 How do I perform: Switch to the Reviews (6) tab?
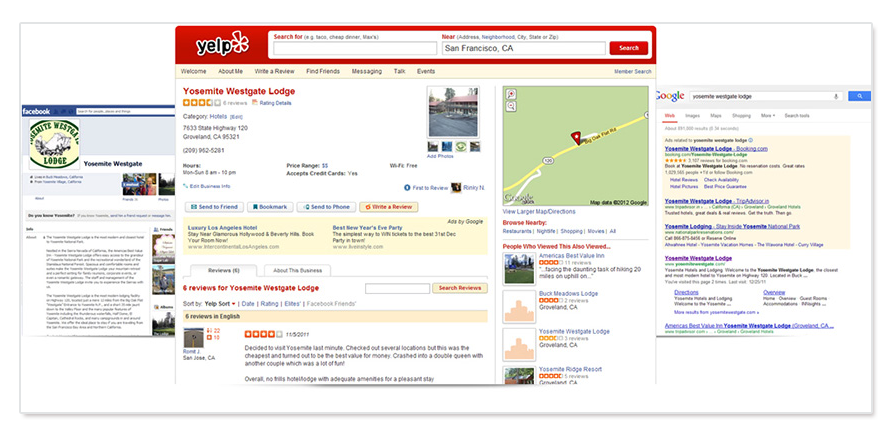pyautogui.click(x=224, y=271)
